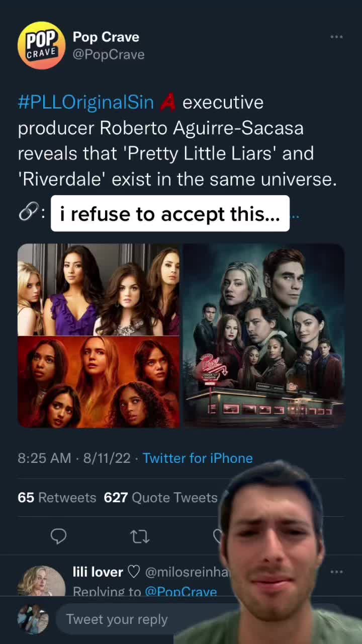Image resolution: width=362 pixels, height=644 pixels.
Task: Click your own avatar beside reply box
Action: point(33,619)
